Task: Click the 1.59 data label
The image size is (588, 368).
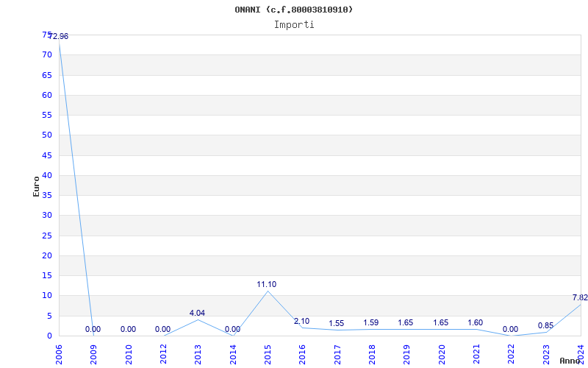Action: pyautogui.click(x=371, y=322)
